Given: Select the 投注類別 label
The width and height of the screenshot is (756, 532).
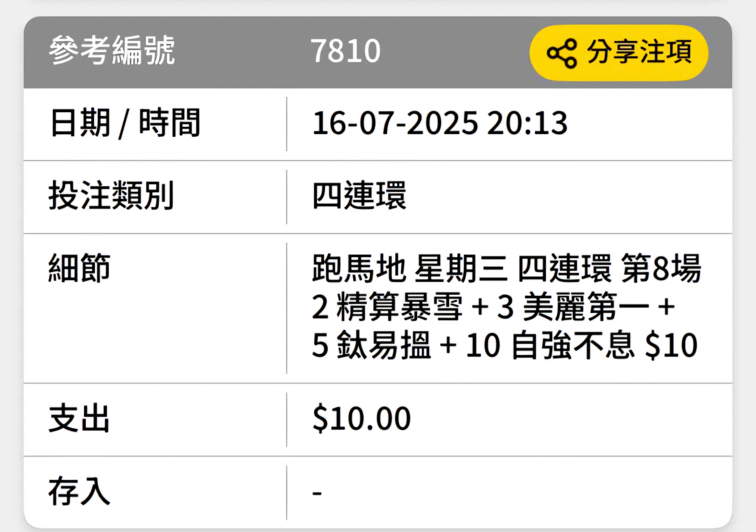Looking at the screenshot, I should click(111, 196).
